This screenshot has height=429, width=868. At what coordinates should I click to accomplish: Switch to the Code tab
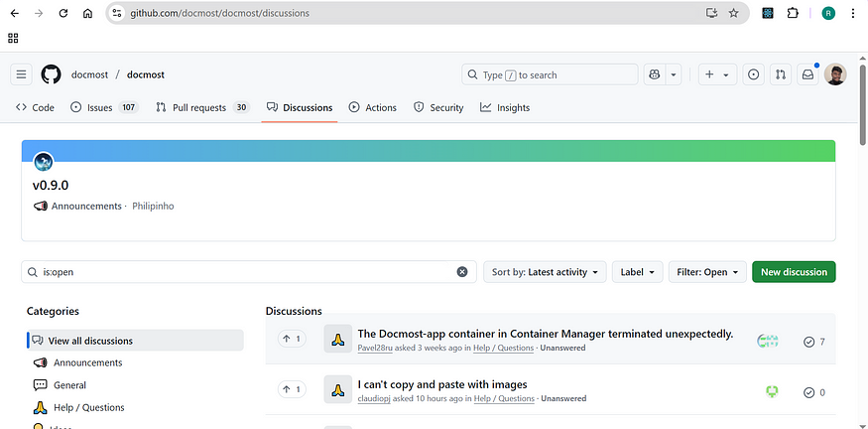tap(35, 107)
